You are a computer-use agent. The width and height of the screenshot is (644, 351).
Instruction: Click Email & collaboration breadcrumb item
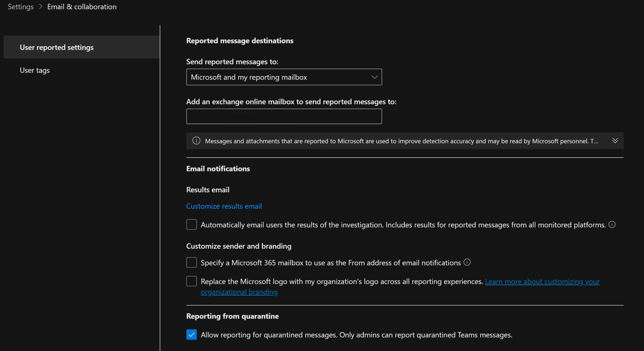pyautogui.click(x=82, y=7)
